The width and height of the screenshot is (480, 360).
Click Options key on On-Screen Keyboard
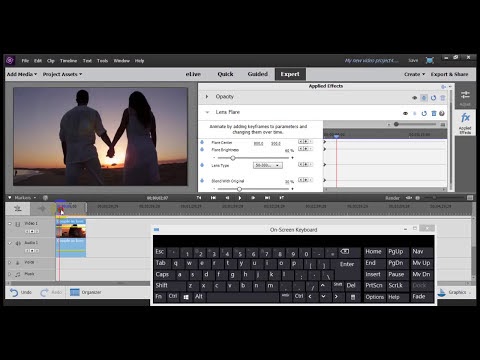(x=375, y=297)
